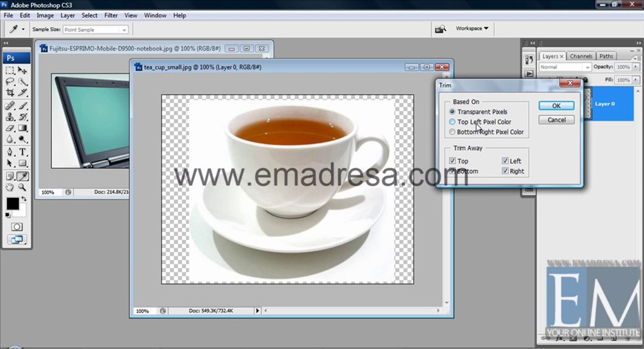
Task: Change the screen mode button
Action: pyautogui.click(x=16, y=239)
